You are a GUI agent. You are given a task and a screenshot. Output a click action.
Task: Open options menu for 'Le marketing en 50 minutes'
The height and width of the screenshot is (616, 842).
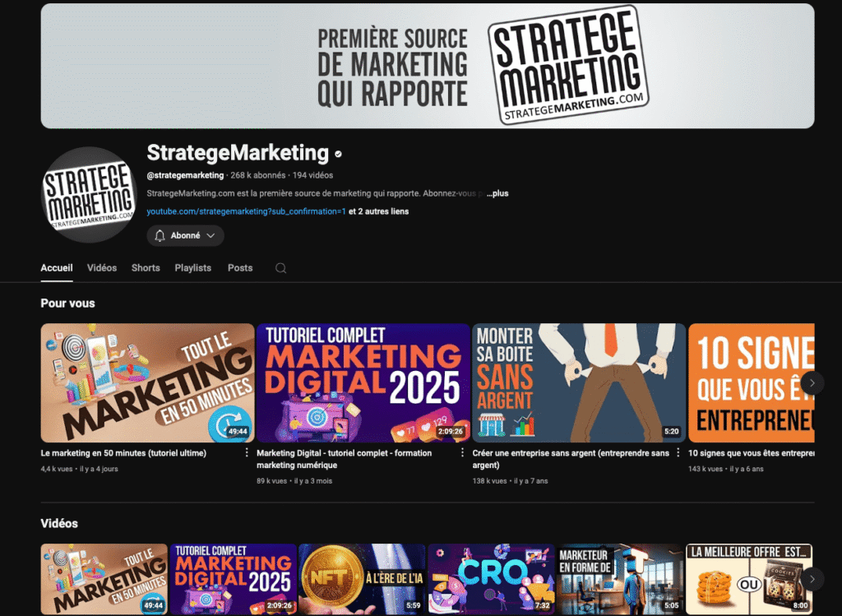pos(247,452)
